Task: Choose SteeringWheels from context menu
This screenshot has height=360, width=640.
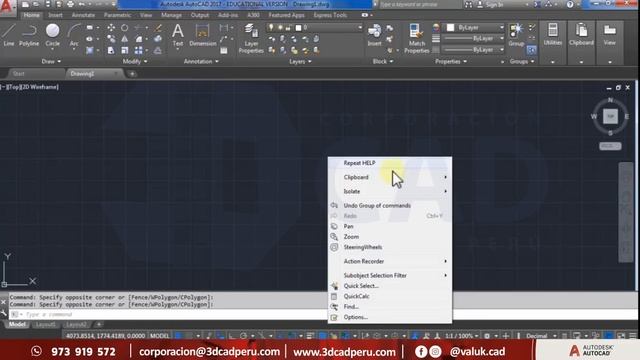Action: [390, 247]
